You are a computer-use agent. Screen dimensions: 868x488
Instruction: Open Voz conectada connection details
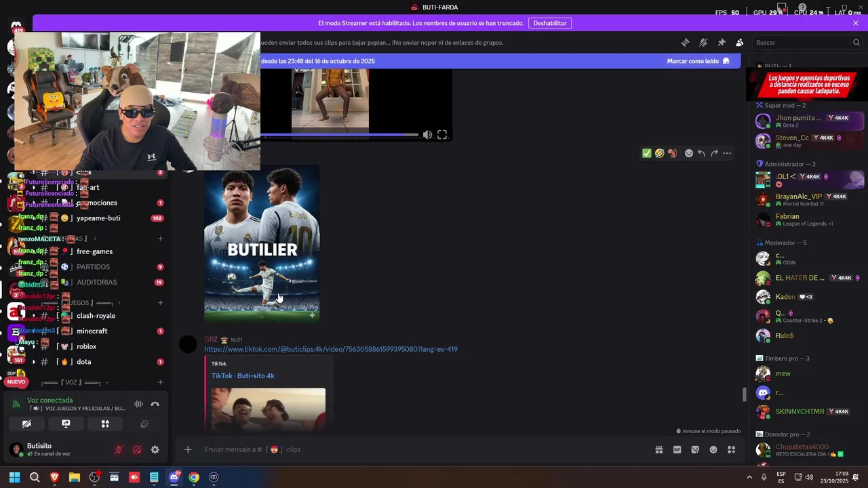click(x=50, y=400)
